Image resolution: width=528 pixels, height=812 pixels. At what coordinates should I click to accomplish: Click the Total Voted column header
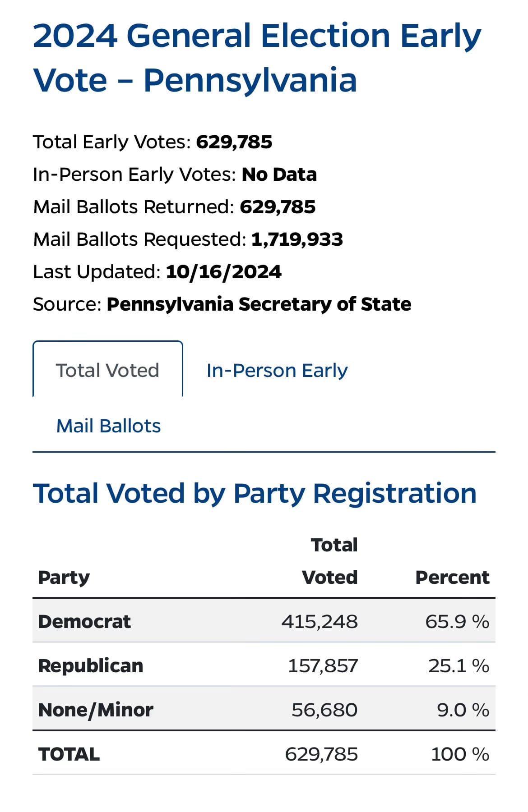click(330, 561)
